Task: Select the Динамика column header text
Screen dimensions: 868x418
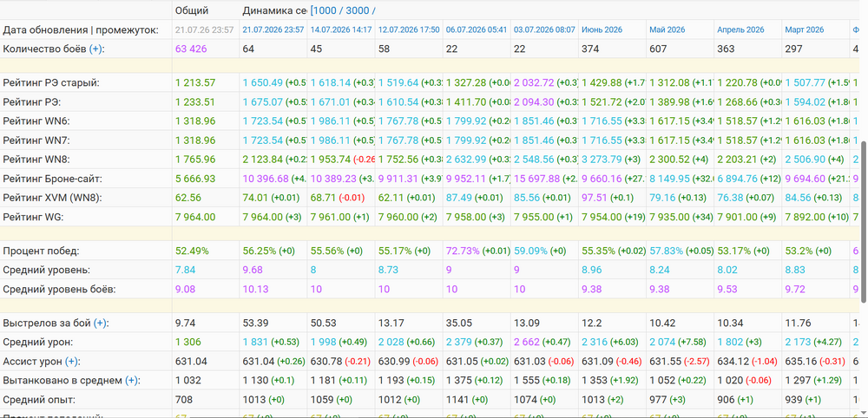Action: [274, 10]
